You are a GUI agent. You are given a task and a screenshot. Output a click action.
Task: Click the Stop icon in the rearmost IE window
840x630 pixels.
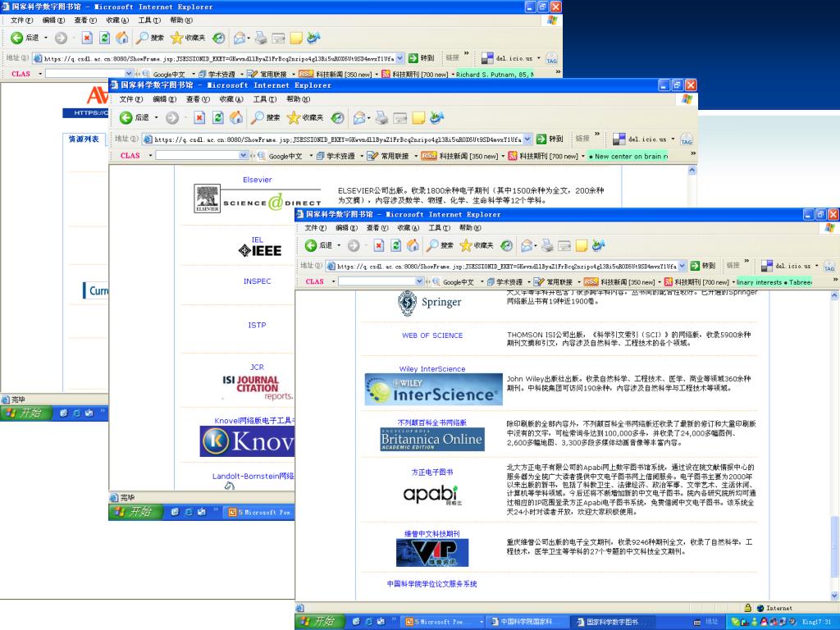[87, 38]
